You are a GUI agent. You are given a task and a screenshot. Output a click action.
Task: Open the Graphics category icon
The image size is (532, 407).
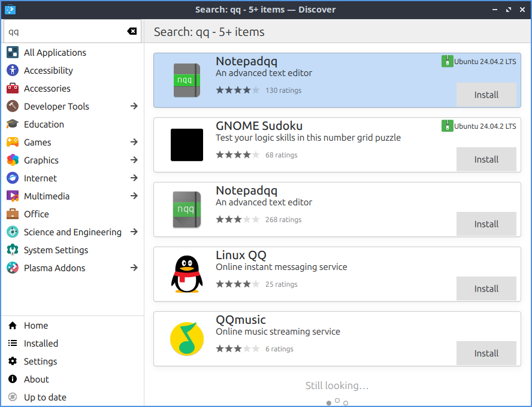tap(13, 160)
